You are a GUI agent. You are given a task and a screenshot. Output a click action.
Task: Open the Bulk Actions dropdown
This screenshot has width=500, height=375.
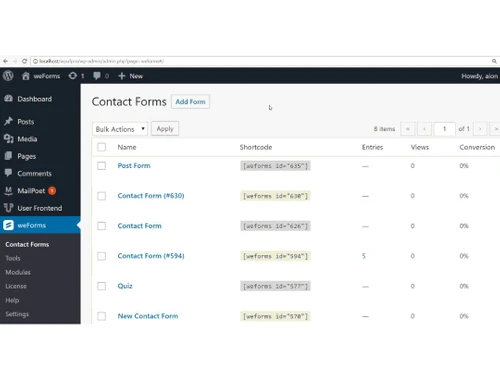click(120, 129)
